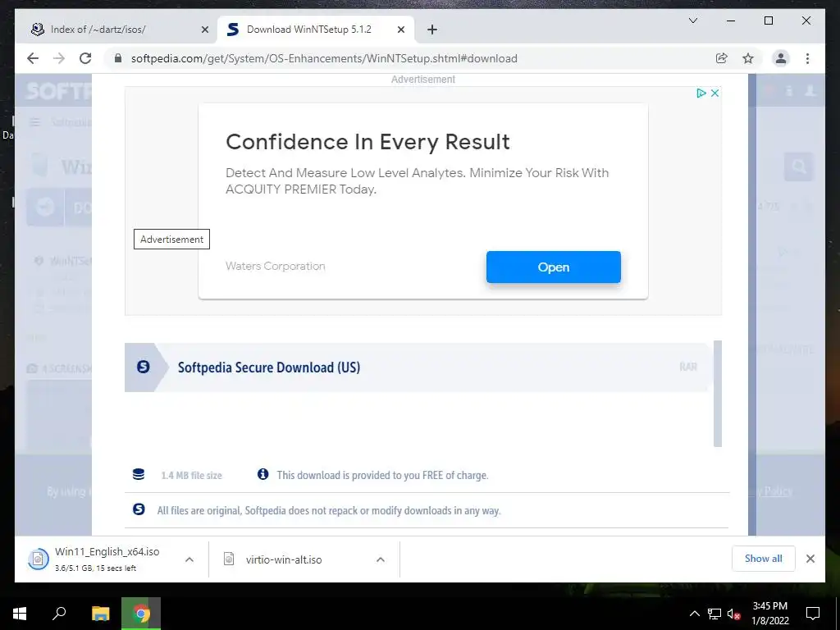Go back to the previous page
The image size is (840, 630).
coord(33,58)
